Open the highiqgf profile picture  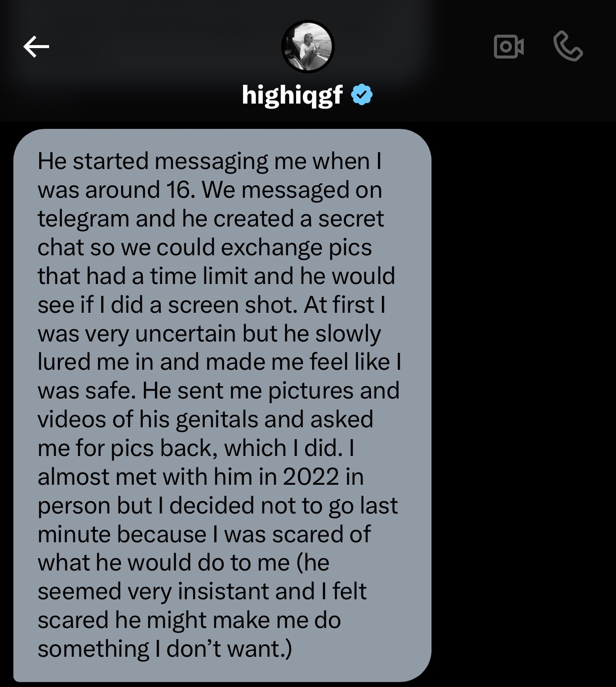pos(308,47)
